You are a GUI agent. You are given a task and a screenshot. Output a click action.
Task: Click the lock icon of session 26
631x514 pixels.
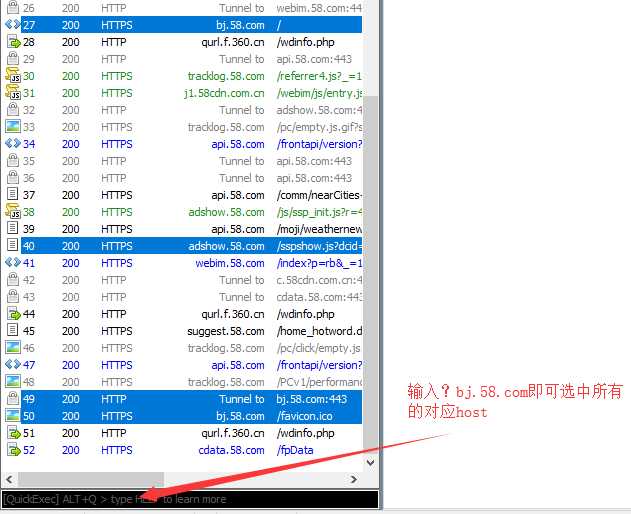(13, 7)
